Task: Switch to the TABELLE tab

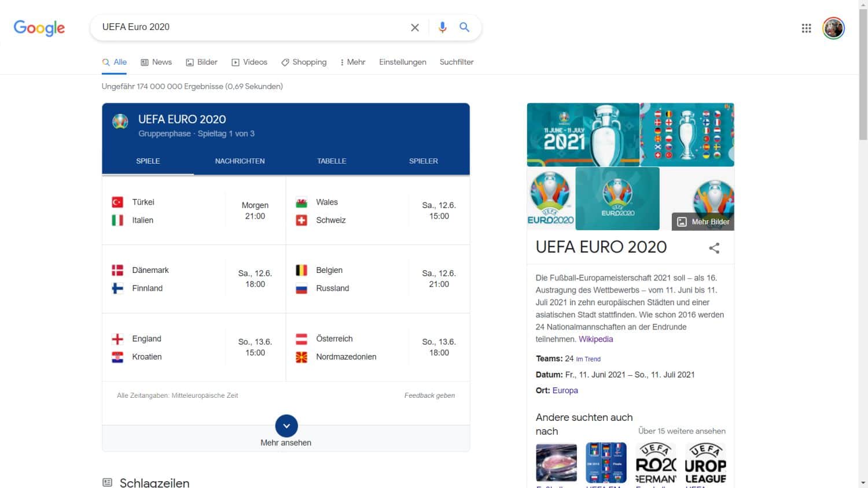Action: click(332, 161)
